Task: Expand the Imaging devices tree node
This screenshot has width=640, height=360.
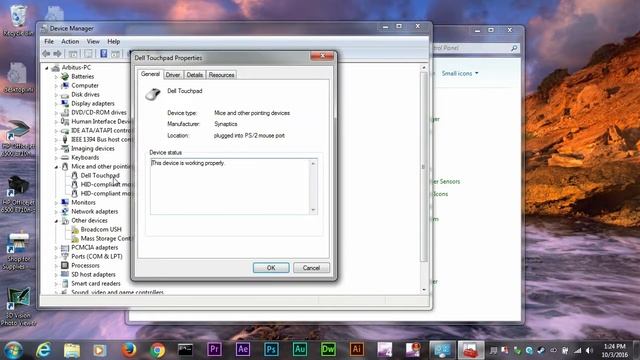Action: click(x=56, y=149)
